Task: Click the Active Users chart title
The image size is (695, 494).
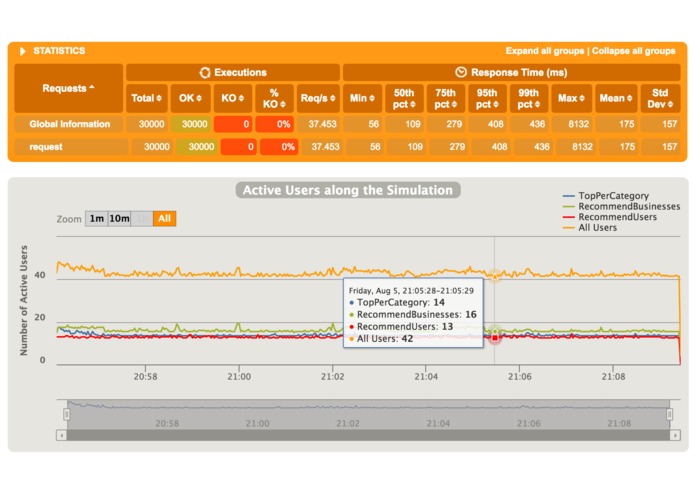Action: coord(348,190)
